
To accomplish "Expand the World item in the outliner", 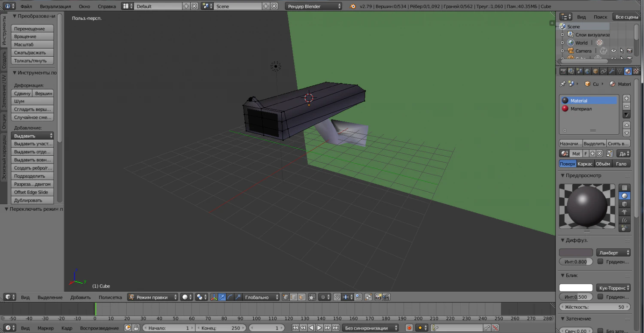I will pyautogui.click(x=562, y=42).
